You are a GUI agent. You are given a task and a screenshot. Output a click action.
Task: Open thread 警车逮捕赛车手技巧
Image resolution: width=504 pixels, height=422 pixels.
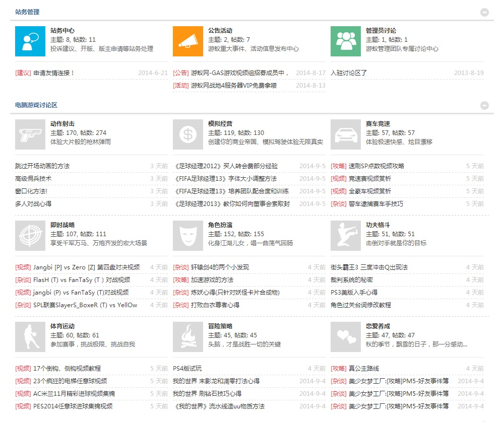[376, 203]
